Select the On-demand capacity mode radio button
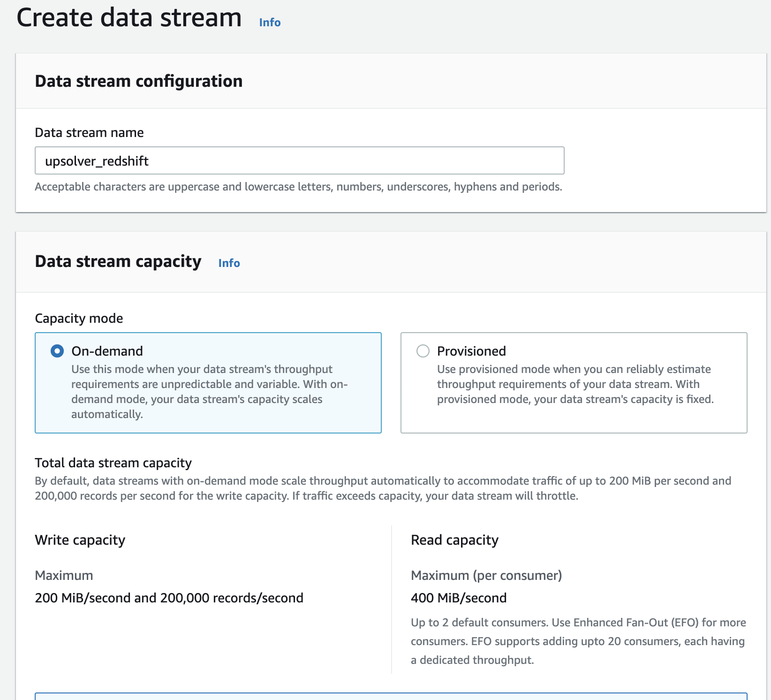Image resolution: width=771 pixels, height=700 pixels. point(57,351)
